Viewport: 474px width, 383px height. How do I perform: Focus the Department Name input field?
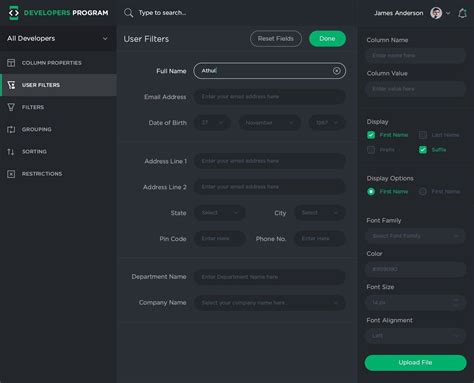pyautogui.click(x=270, y=277)
